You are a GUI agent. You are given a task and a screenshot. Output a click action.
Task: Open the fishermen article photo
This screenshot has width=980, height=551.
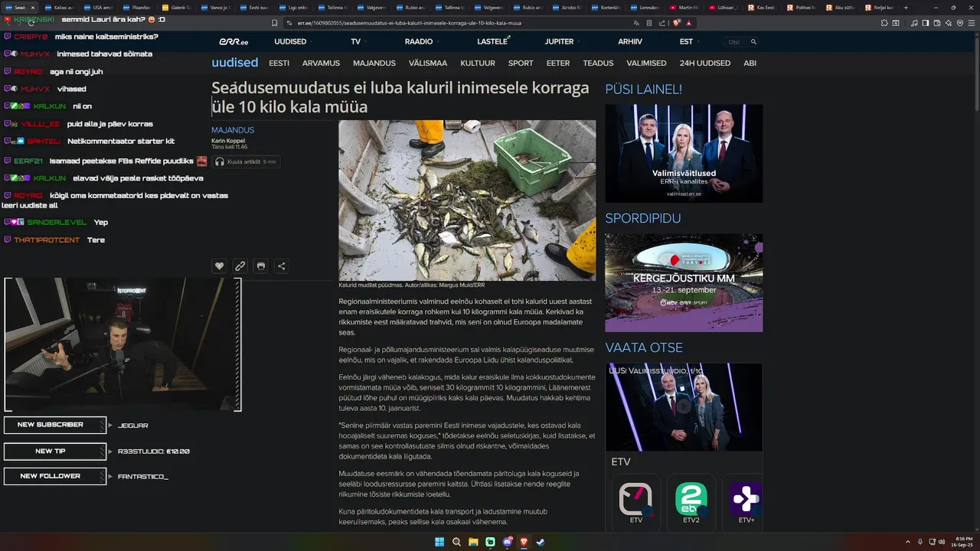click(467, 201)
